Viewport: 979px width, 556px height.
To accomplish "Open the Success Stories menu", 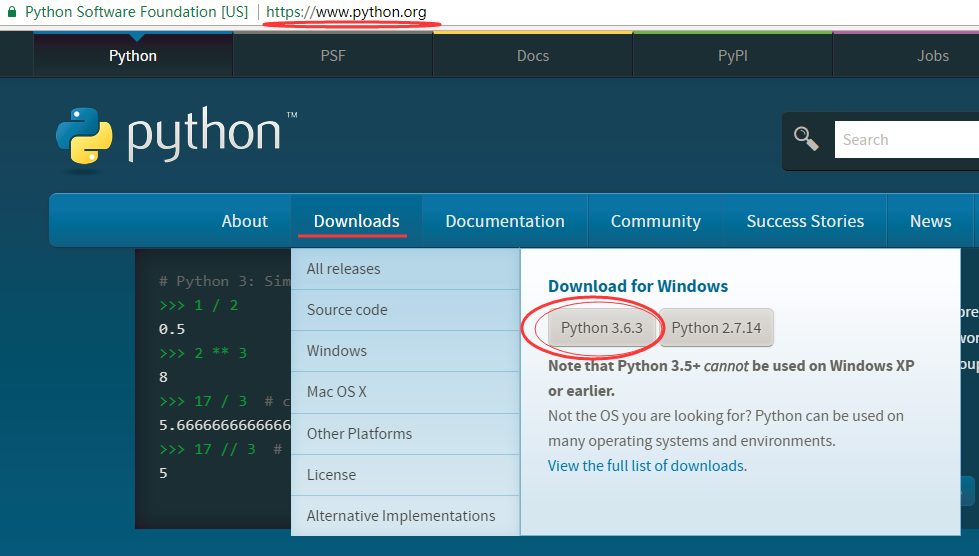I will click(805, 221).
